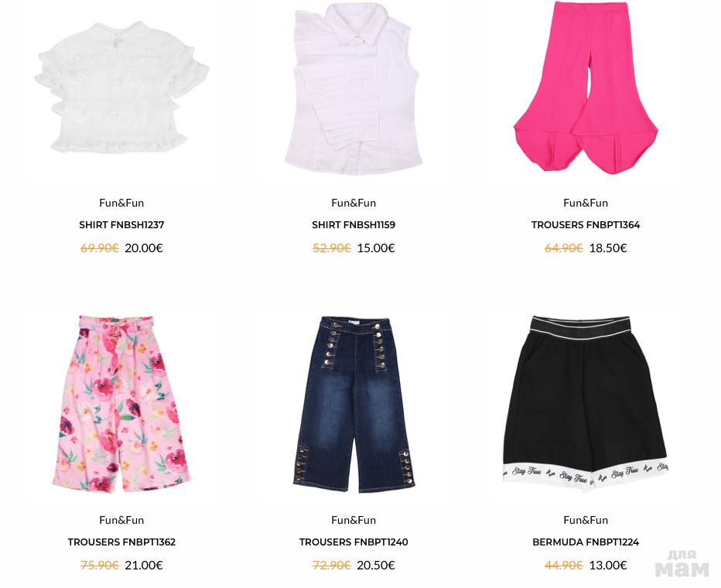This screenshot has width=721, height=588.
Task: Open the pink flared trousers FNBPT1364 image
Action: [586, 87]
